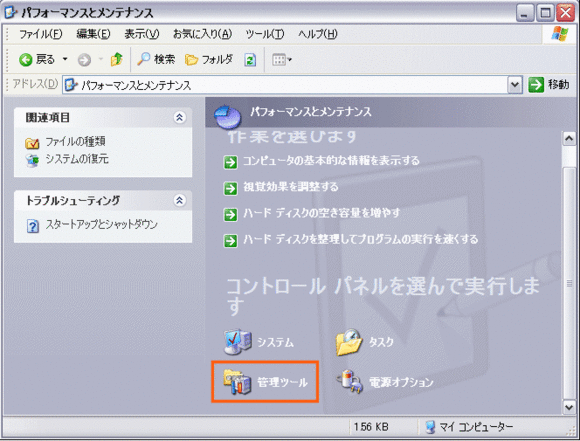Click the 移動 go button
Screen dimensions: 580x441
pos(549,85)
